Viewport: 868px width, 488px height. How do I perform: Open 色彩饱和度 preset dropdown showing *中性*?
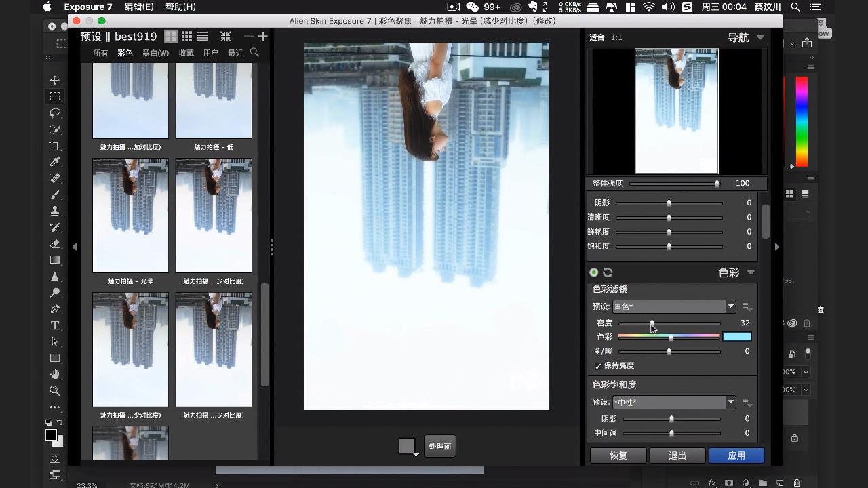674,402
